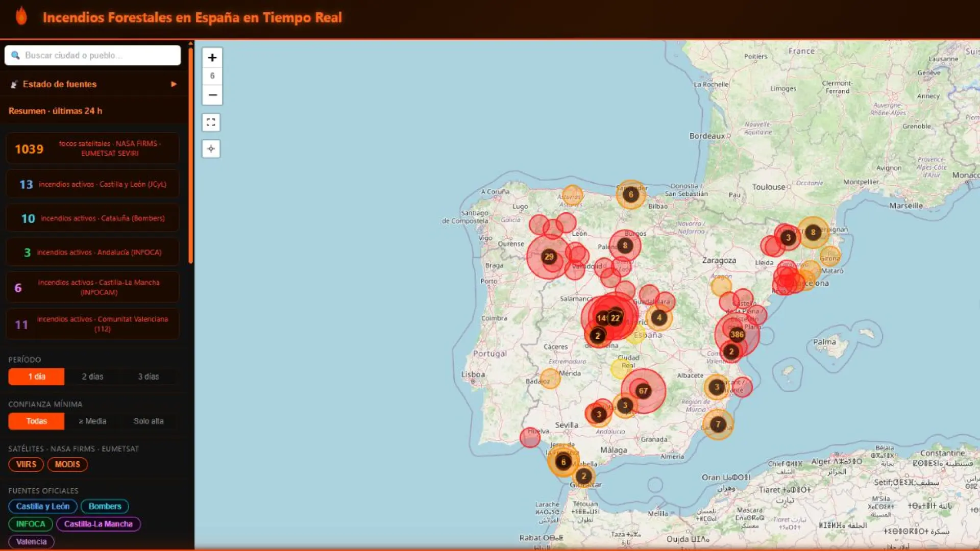Select the 2 días period
This screenshot has width=980, height=551.
(x=92, y=377)
